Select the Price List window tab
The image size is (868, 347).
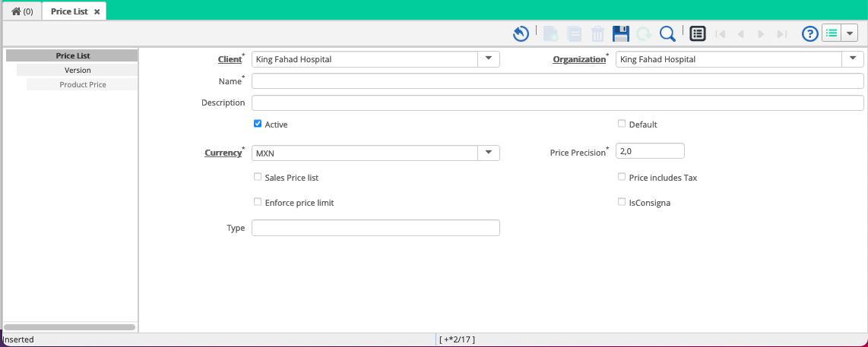point(69,11)
